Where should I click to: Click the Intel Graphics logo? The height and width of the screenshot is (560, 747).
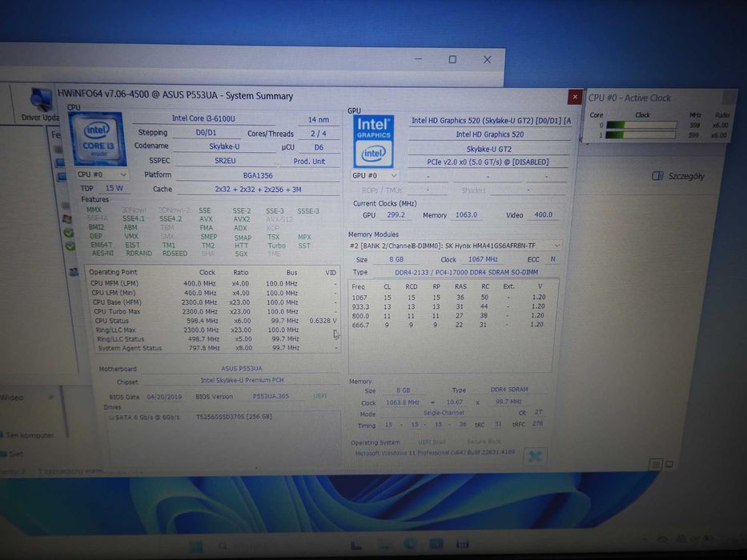tap(373, 142)
